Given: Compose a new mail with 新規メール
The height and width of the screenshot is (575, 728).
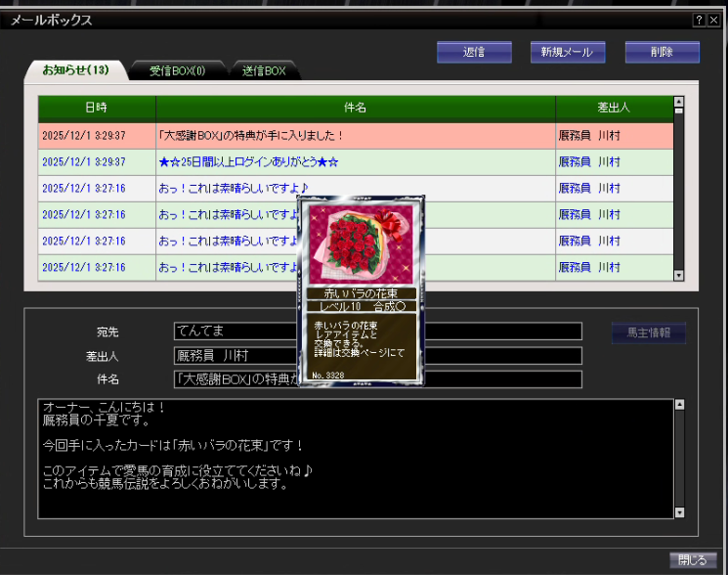Looking at the screenshot, I should (x=568, y=52).
